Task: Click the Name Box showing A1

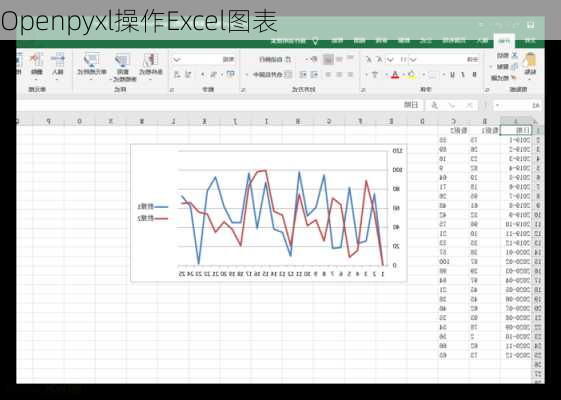Action: click(x=518, y=105)
